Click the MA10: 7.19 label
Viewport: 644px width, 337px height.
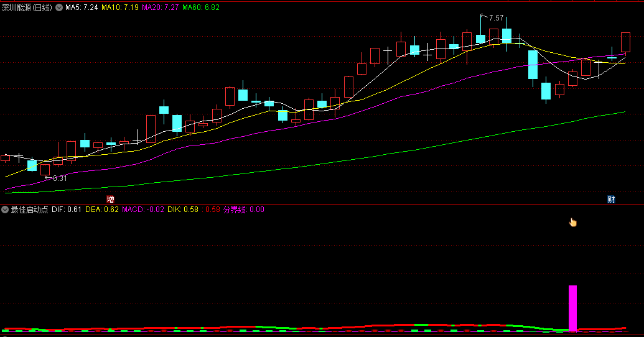(x=120, y=7)
